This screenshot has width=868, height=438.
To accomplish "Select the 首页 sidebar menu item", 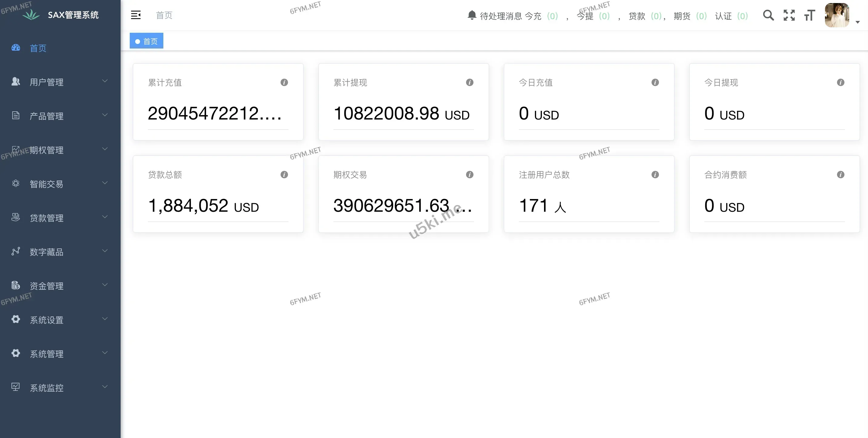I will [x=38, y=48].
